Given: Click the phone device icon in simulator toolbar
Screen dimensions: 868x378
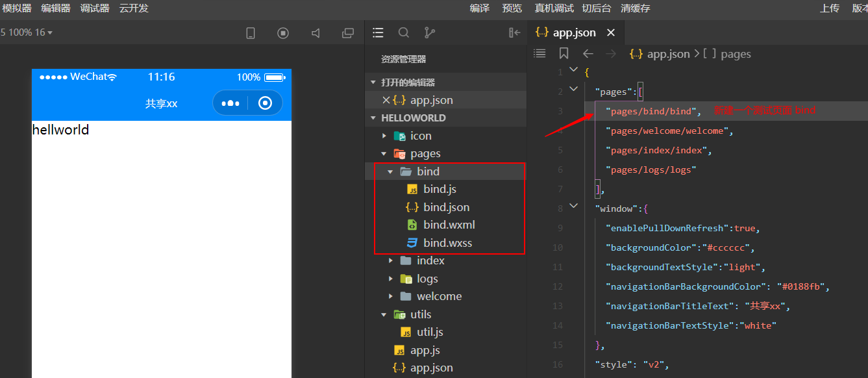Looking at the screenshot, I should [x=251, y=33].
